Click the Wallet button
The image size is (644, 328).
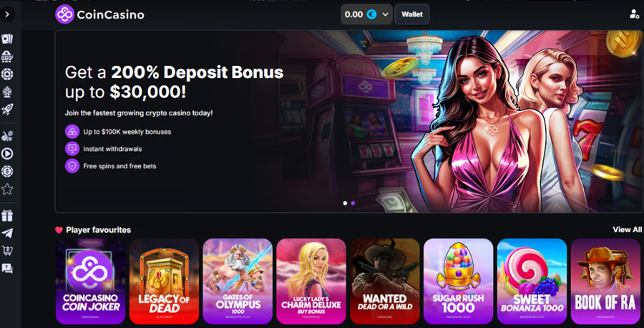click(412, 14)
